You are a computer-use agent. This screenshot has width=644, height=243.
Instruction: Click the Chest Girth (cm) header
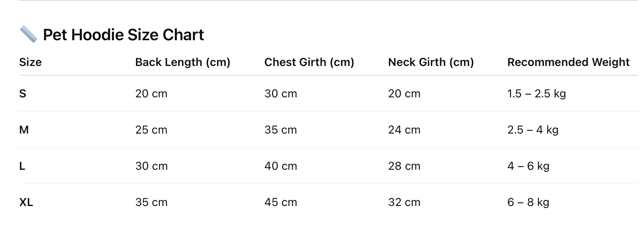309,62
